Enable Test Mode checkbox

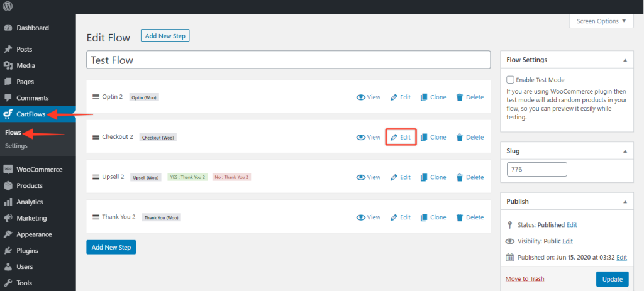click(510, 80)
